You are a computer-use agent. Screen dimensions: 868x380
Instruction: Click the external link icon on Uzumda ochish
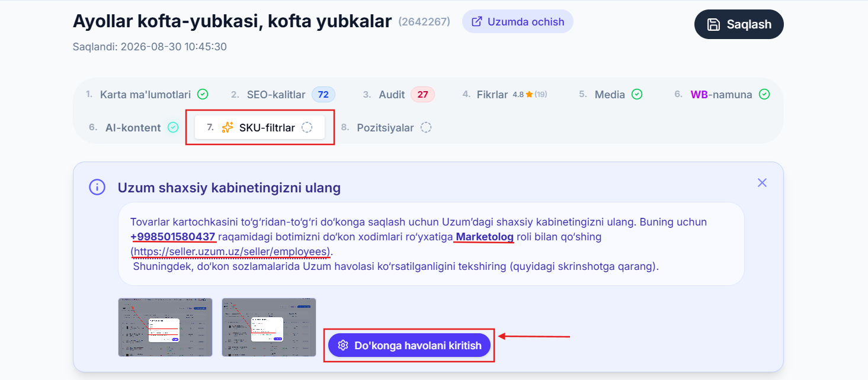click(476, 22)
